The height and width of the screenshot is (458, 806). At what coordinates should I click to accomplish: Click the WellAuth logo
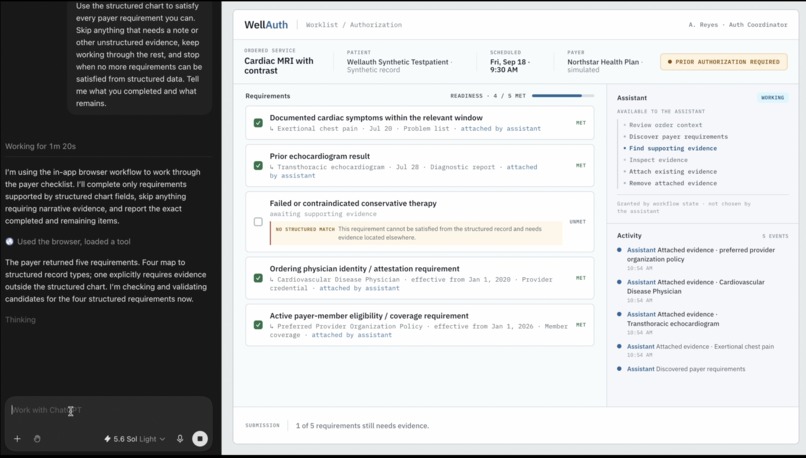pyautogui.click(x=266, y=25)
